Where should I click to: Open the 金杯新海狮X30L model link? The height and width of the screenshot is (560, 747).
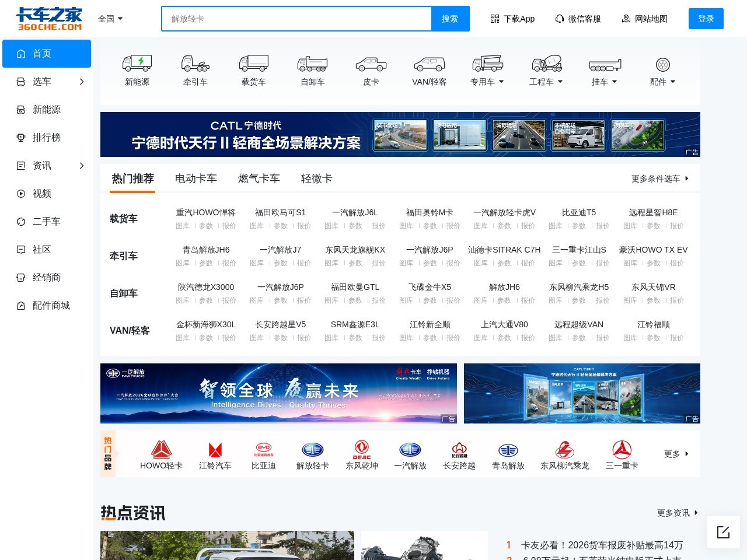coord(206,324)
